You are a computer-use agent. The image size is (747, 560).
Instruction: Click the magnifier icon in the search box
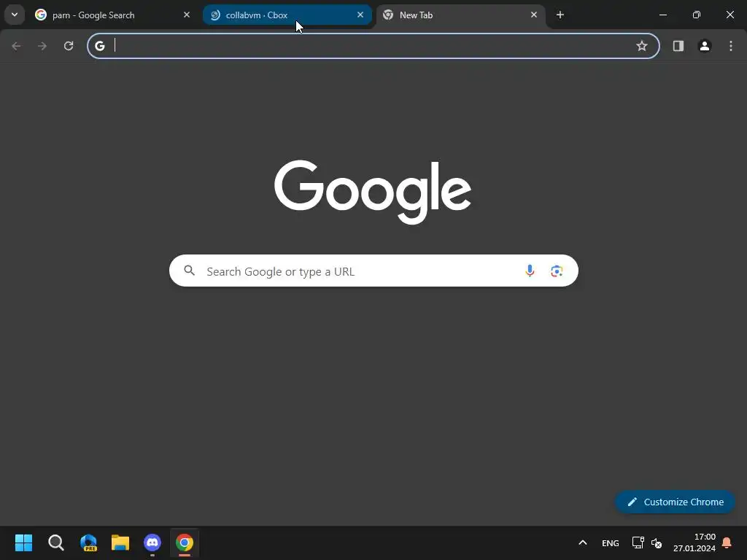[189, 271]
